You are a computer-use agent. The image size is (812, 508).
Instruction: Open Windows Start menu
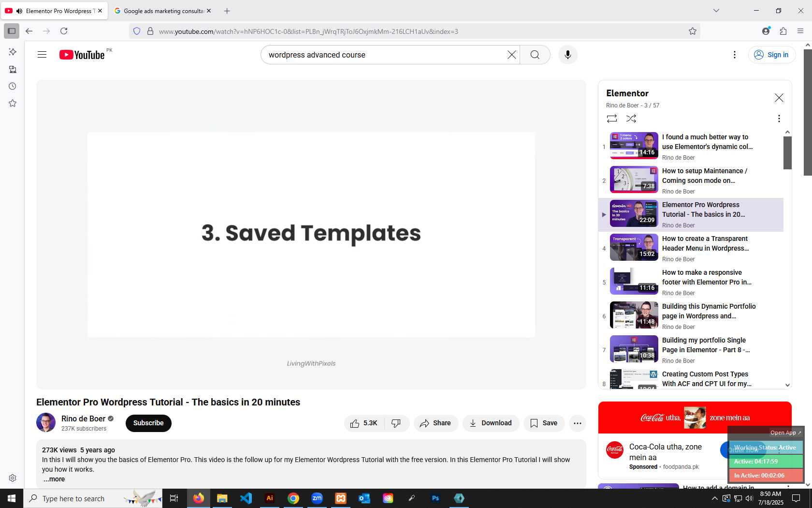click(12, 498)
